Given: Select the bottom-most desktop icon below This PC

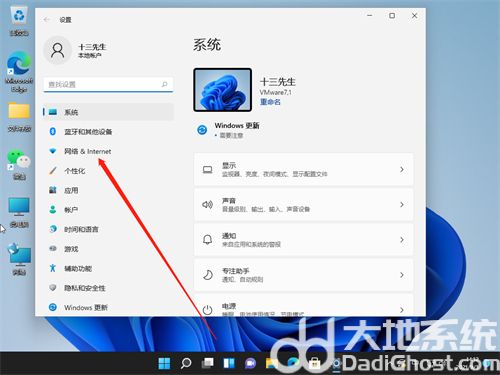Looking at the screenshot, I should click(19, 260).
